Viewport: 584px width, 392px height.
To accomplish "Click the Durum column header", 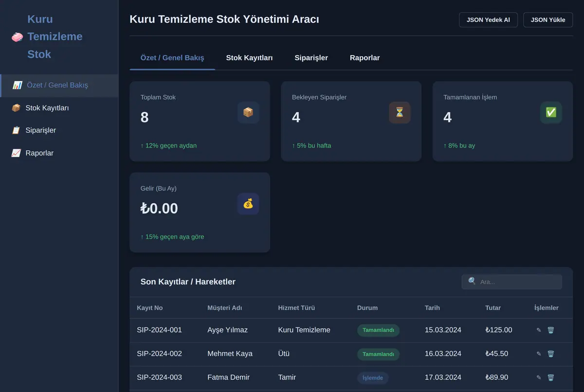I will pos(367,308).
